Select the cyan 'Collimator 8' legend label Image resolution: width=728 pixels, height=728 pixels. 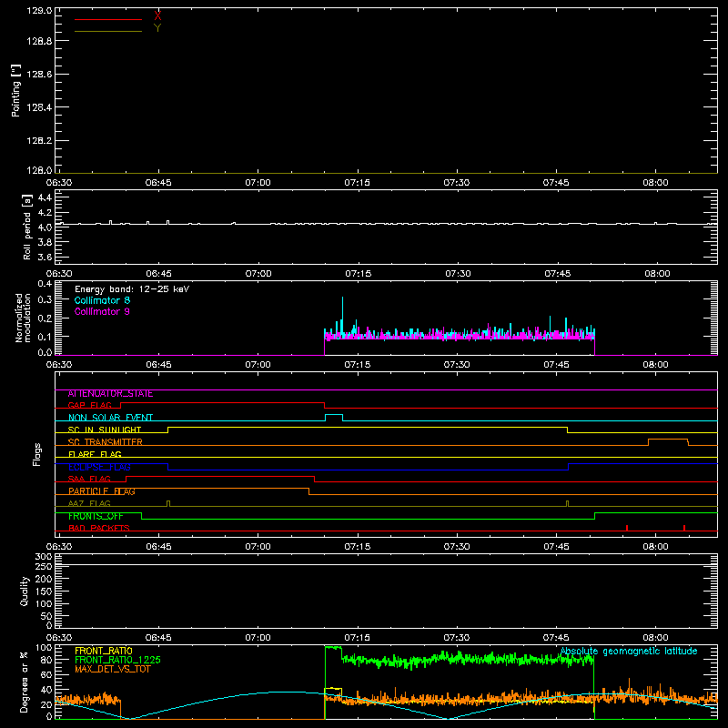[x=102, y=300]
